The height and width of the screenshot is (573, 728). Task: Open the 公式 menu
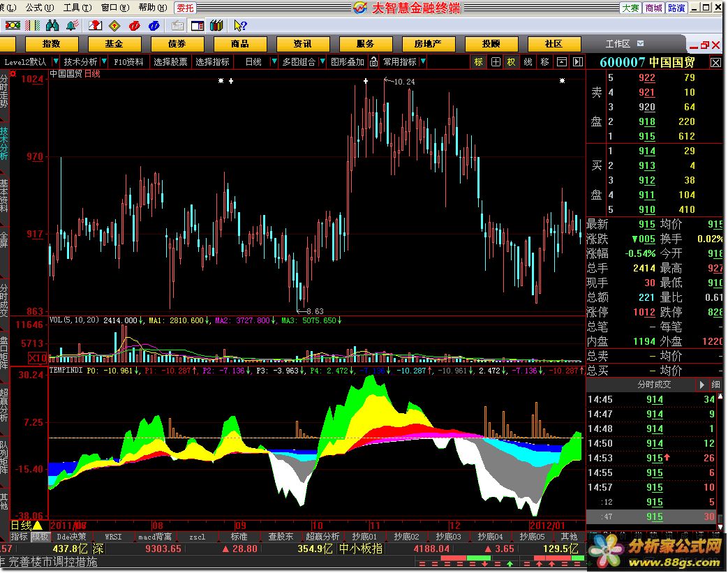click(x=40, y=8)
